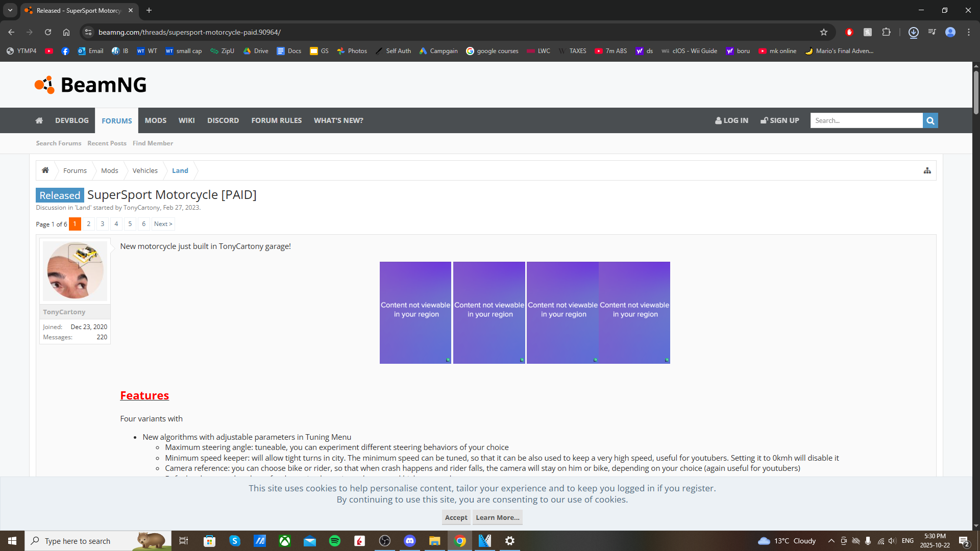
Task: Open the forum sitemap tree icon
Action: [927, 170]
